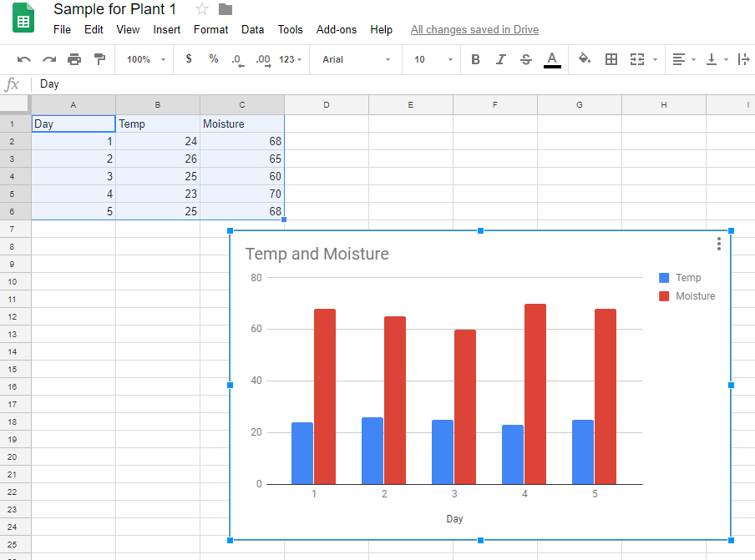Open the Insert menu
755x560 pixels.
[x=166, y=29]
